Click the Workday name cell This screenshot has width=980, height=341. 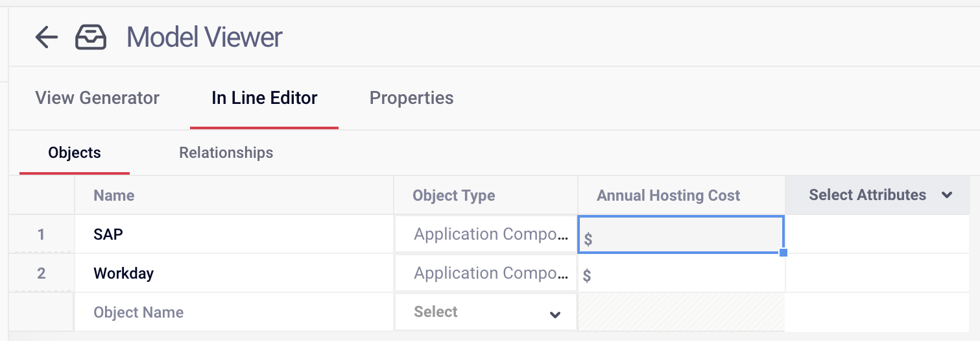click(234, 273)
